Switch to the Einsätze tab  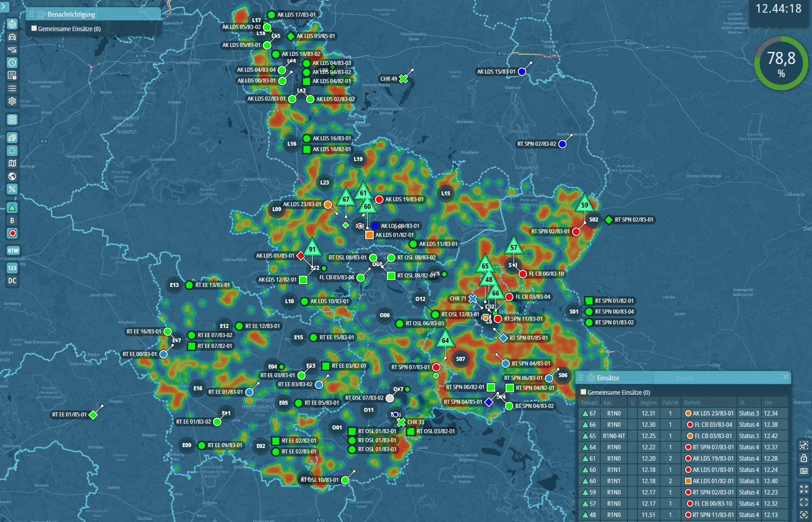point(608,378)
